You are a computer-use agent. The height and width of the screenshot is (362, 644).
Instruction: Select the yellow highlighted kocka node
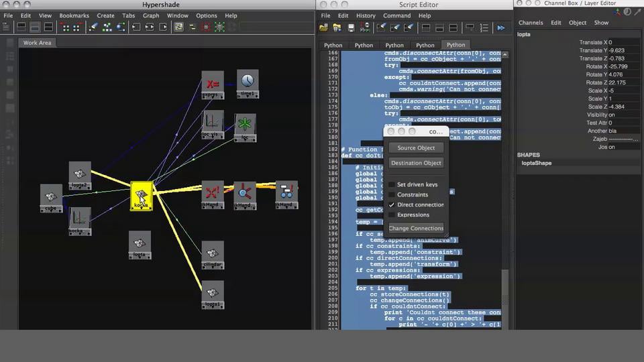coord(142,196)
